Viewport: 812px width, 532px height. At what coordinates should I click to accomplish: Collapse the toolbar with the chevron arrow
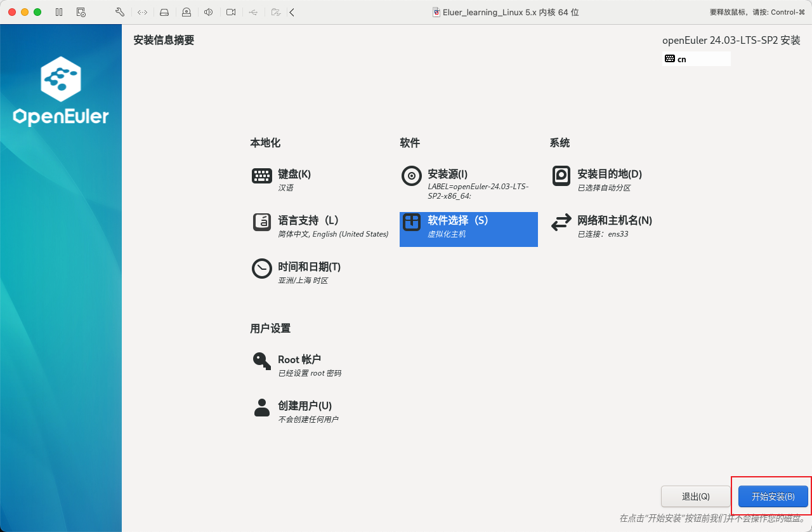292,12
